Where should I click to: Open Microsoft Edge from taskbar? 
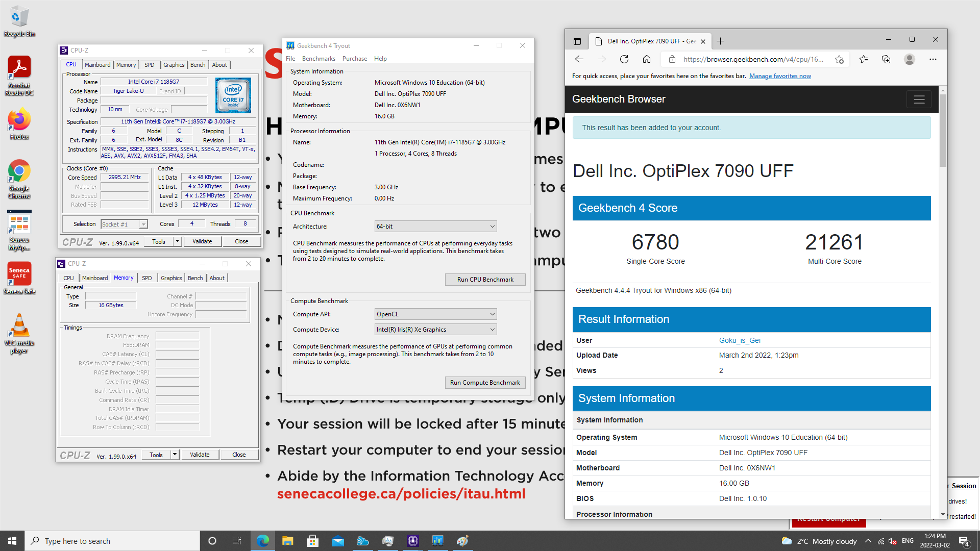pos(263,541)
